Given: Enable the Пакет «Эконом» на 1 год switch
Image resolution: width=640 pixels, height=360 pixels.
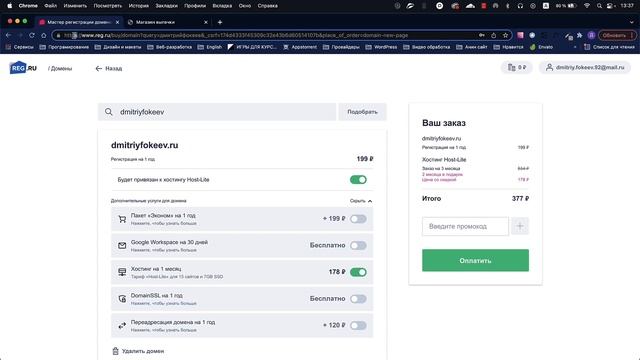Looking at the screenshot, I should (358, 219).
